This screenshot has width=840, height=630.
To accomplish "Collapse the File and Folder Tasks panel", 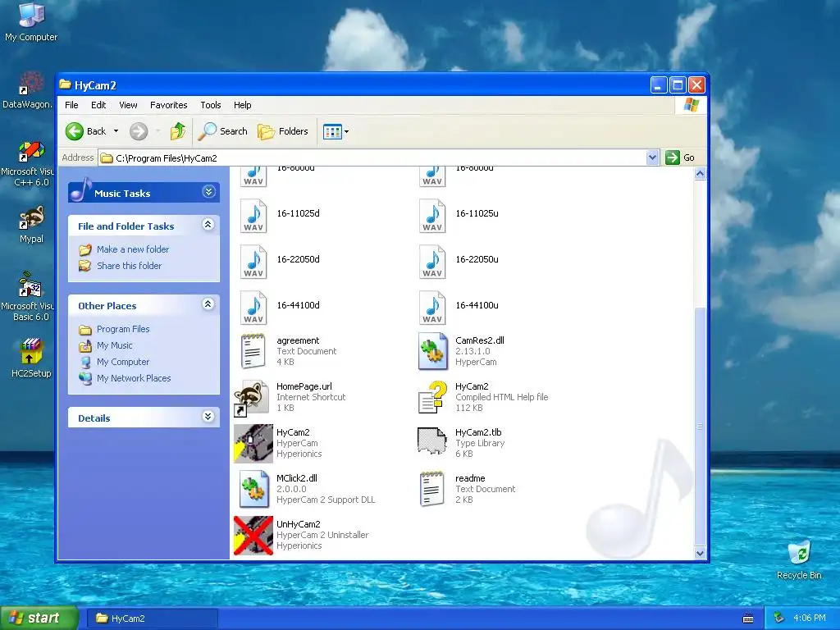I will point(208,225).
